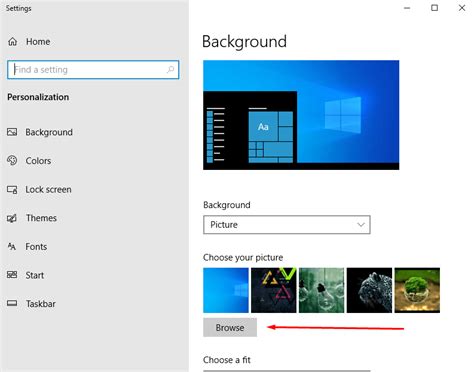Click the chevron on the Picture dropdown

click(x=361, y=225)
